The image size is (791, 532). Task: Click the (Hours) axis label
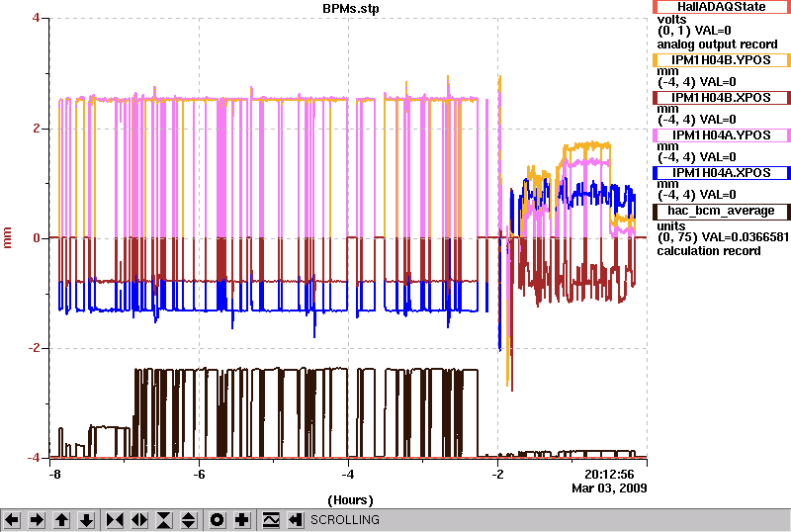pos(351,500)
